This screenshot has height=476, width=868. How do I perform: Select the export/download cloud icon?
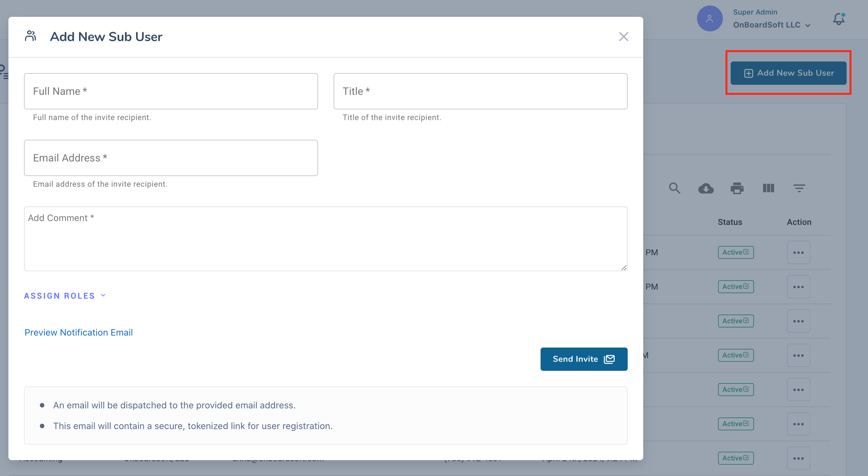coord(706,189)
